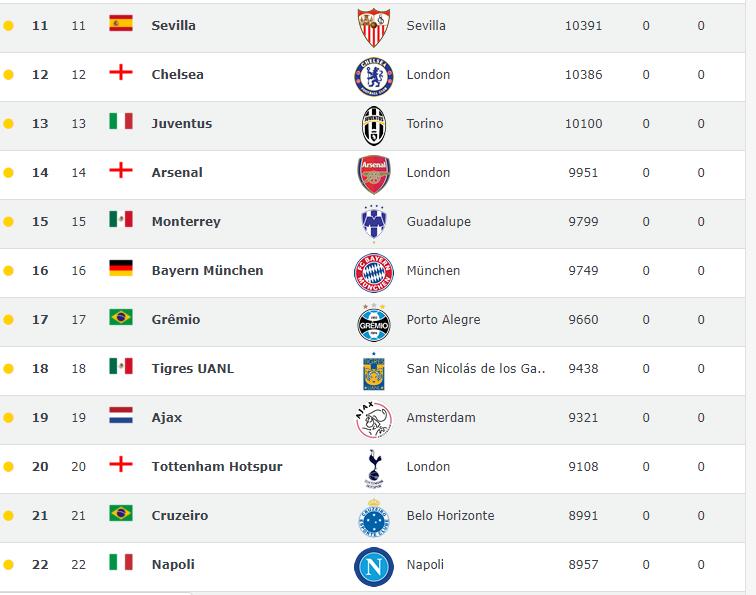Click the Juventus club crest
The height and width of the screenshot is (595, 756).
(x=374, y=126)
